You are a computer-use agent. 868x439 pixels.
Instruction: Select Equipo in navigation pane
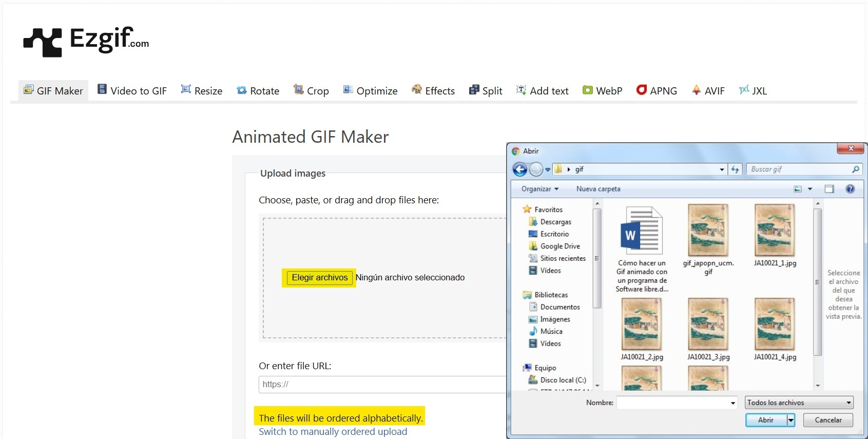click(539, 368)
